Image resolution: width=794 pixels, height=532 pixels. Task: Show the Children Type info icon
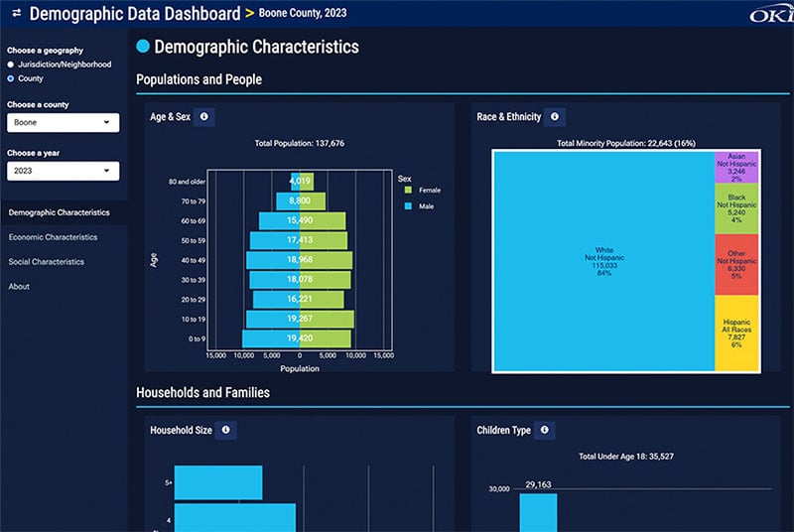545,430
